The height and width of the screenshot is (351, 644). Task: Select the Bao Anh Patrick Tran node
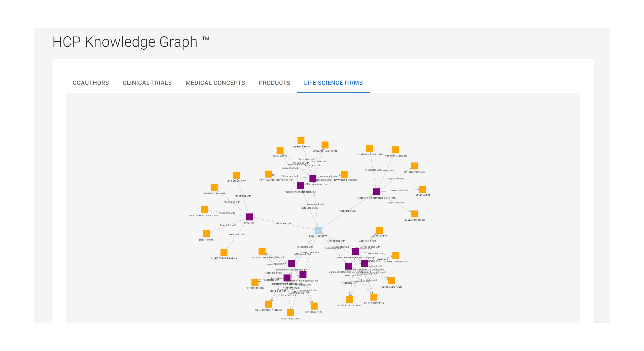click(204, 209)
